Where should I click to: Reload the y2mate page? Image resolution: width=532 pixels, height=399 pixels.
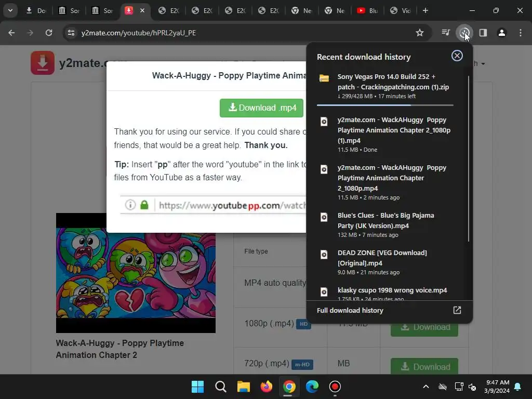click(x=49, y=33)
